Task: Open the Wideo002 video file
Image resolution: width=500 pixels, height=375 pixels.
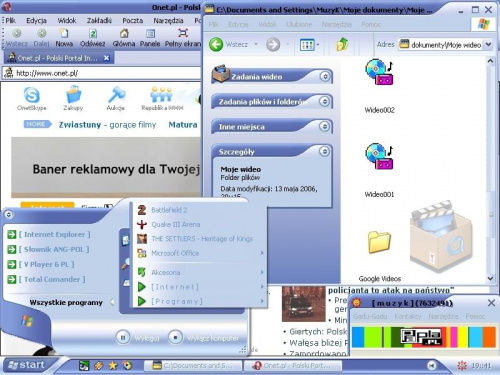Action: click(x=379, y=73)
